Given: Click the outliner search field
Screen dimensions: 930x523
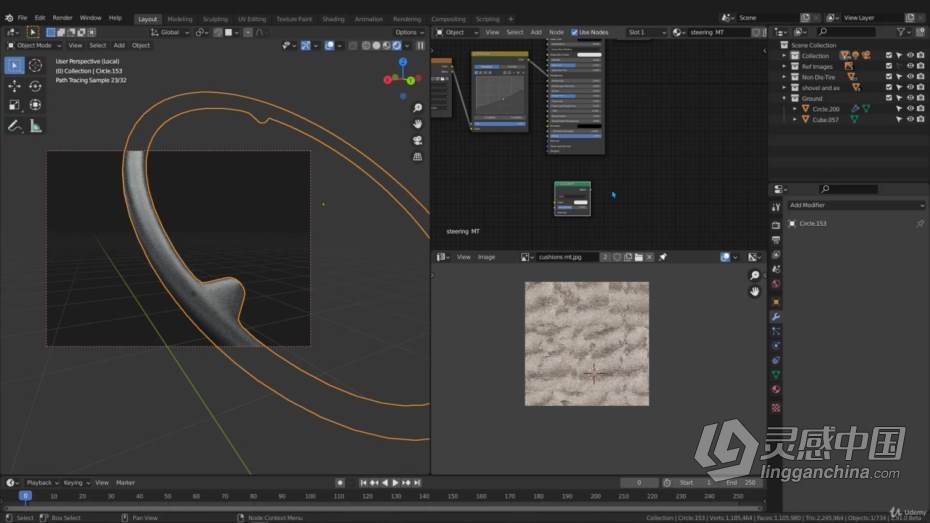Looking at the screenshot, I should coord(846,32).
